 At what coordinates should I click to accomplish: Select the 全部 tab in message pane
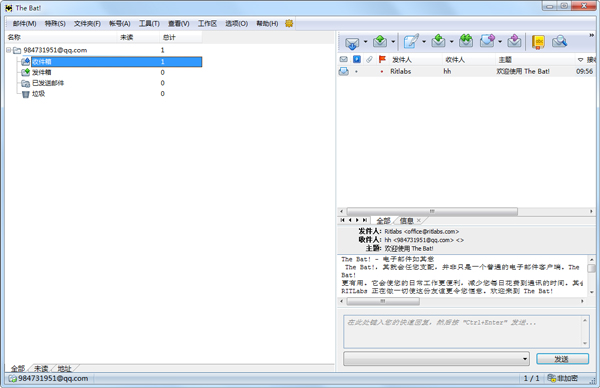(383, 220)
